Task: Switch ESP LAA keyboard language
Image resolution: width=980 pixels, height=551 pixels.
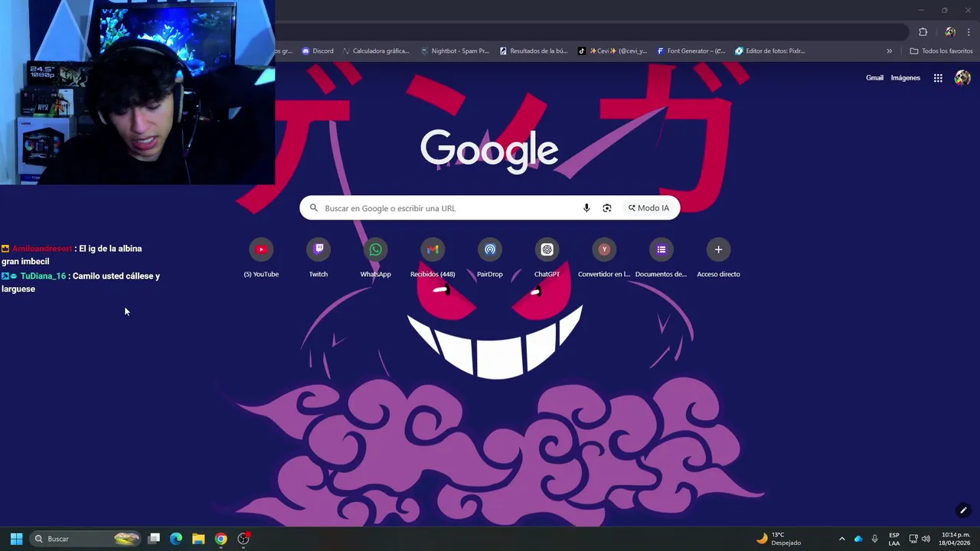Action: coord(894,539)
